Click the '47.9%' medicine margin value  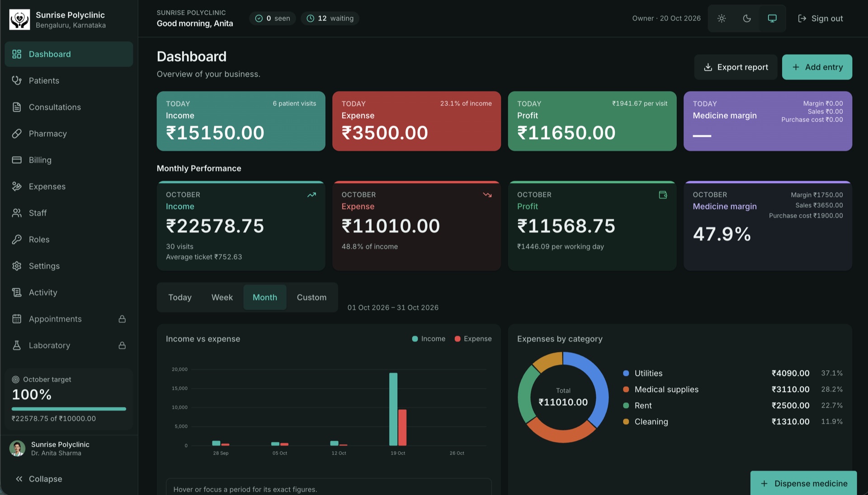pyautogui.click(x=722, y=234)
